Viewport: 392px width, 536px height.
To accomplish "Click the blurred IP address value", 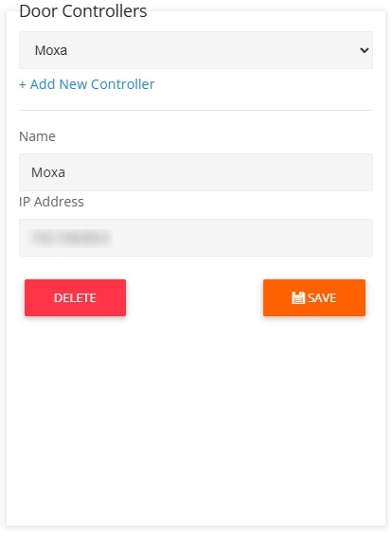I will point(70,238).
